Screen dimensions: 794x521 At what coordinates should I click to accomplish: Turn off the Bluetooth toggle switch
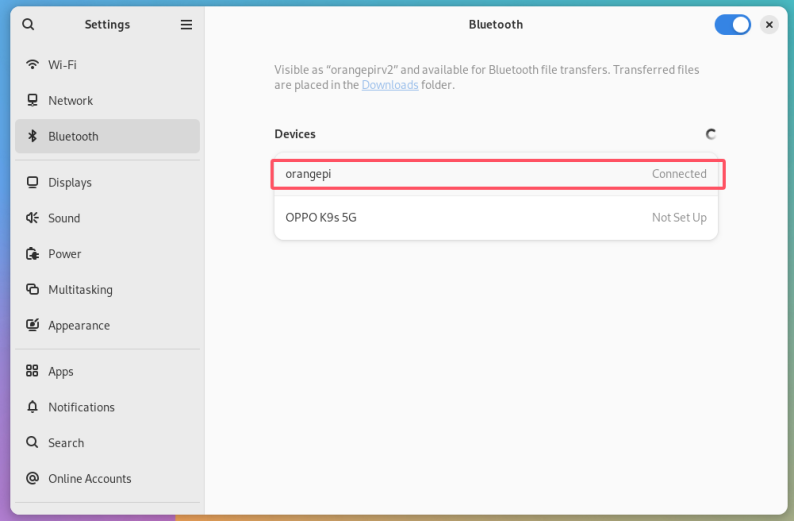pos(732,25)
